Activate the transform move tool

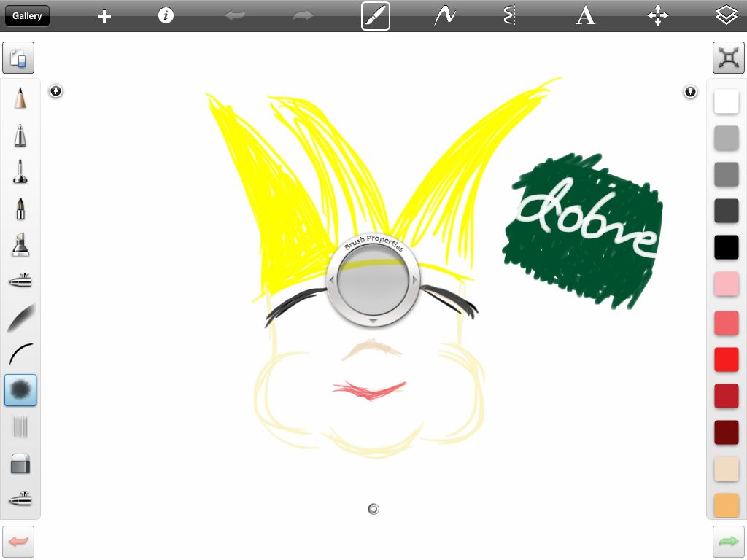(x=657, y=16)
